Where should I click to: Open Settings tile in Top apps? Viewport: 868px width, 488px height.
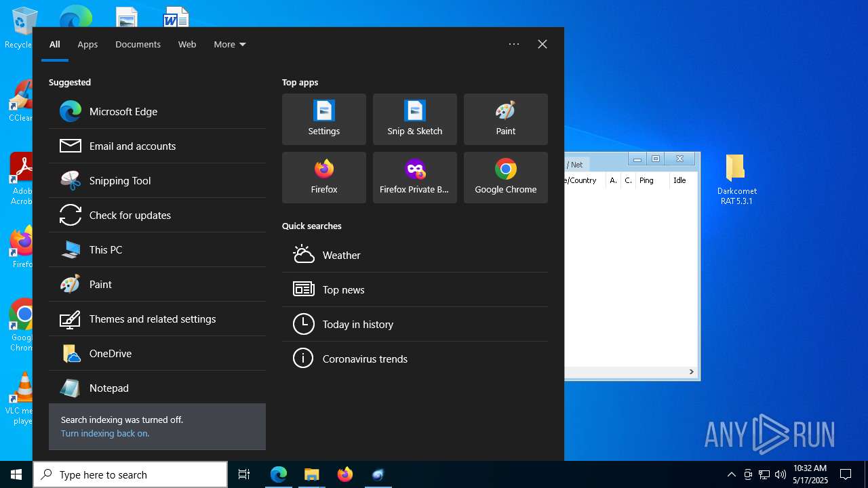(x=324, y=119)
